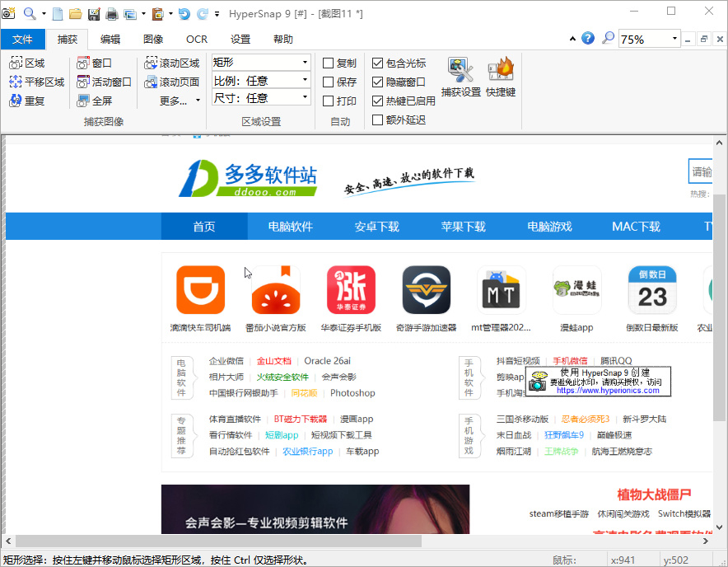Image resolution: width=728 pixels, height=567 pixels.
Task: Start a 平移区域 pan region capture
Action: tap(37, 82)
